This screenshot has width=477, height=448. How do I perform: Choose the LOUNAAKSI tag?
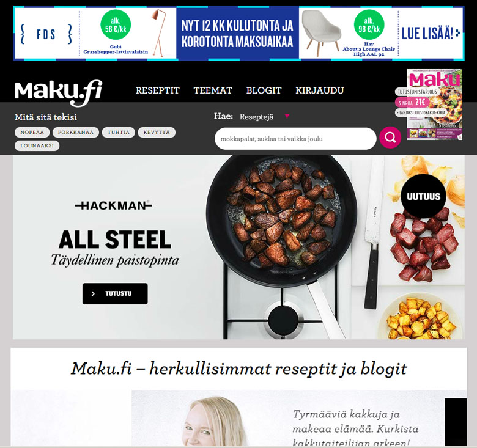[37, 145]
